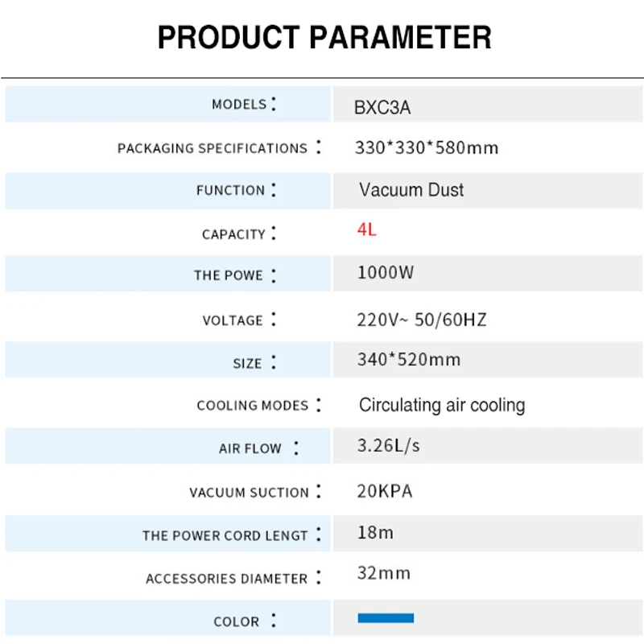
Task: Click the PRODUCT PARAMETER heading
Action: point(324,37)
